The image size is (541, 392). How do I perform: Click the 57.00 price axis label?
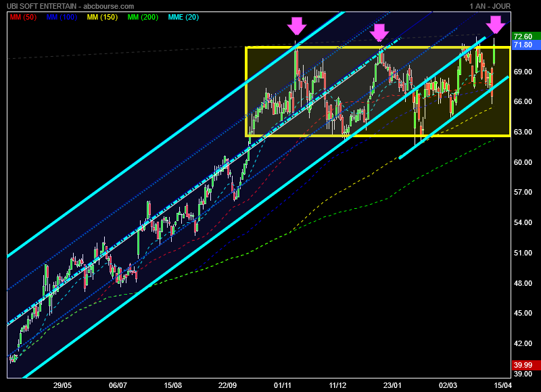[x=523, y=192]
